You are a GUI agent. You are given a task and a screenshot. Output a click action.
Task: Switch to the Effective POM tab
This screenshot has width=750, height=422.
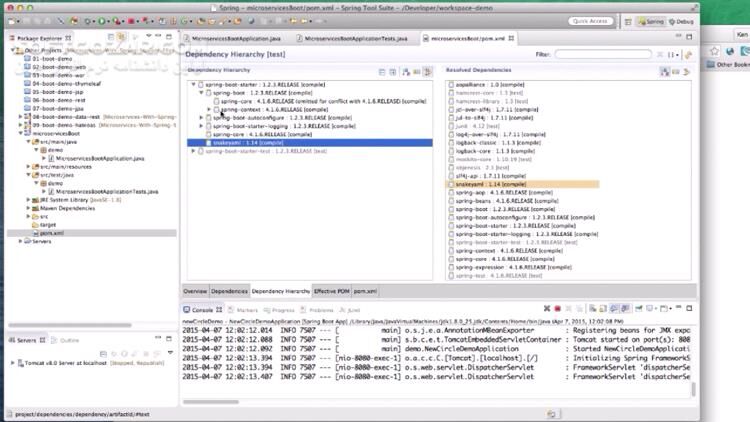click(x=331, y=290)
